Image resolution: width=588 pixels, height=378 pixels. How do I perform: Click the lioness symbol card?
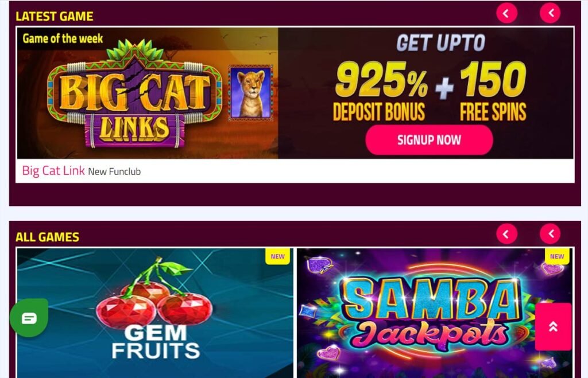(250, 93)
